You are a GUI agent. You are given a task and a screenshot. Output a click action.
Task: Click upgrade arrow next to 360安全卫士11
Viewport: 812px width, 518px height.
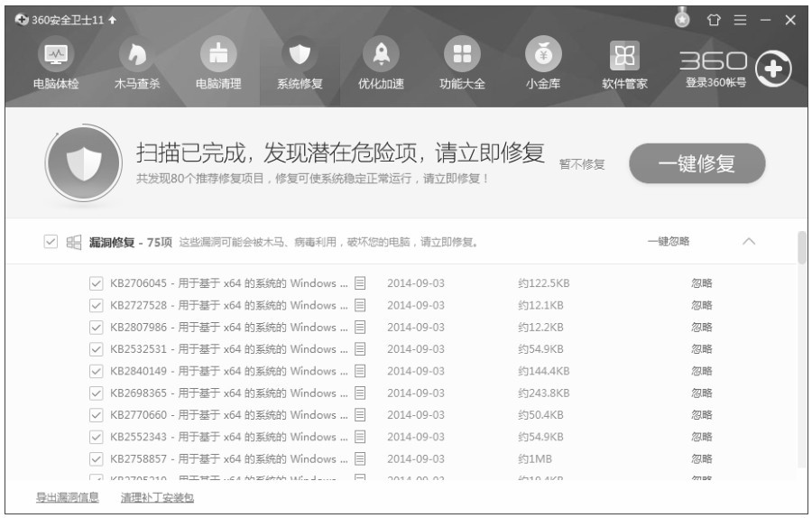pyautogui.click(x=113, y=20)
